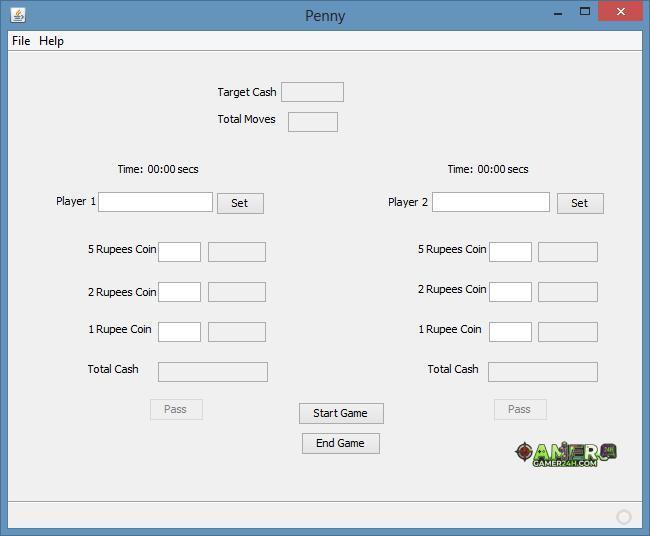Screen dimensions: 650x536
Task: Maximize the Penny window
Action: click(x=585, y=12)
